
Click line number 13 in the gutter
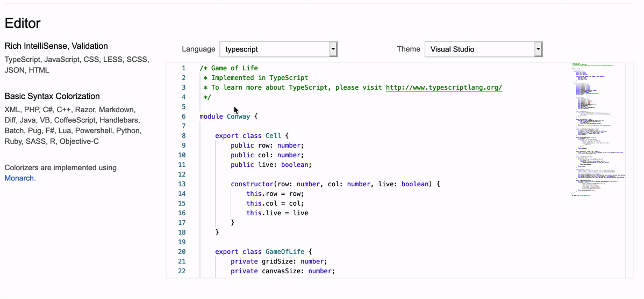[182, 184]
